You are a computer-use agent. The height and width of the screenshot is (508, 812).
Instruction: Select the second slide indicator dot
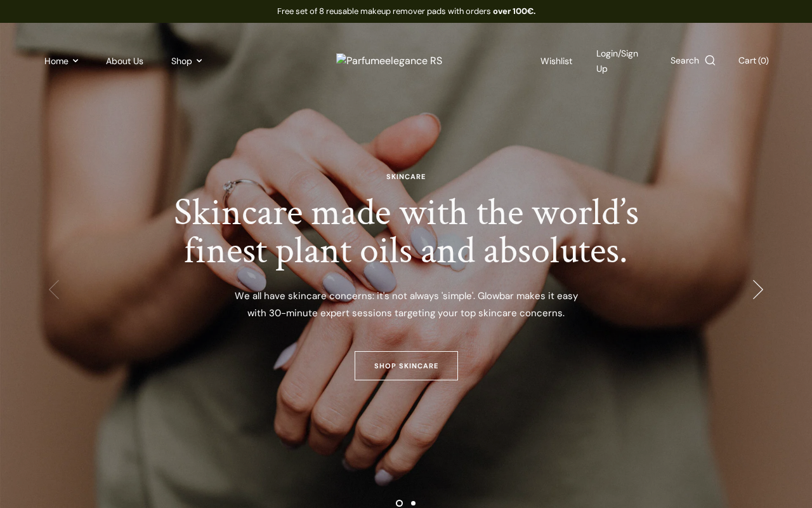pos(413,503)
